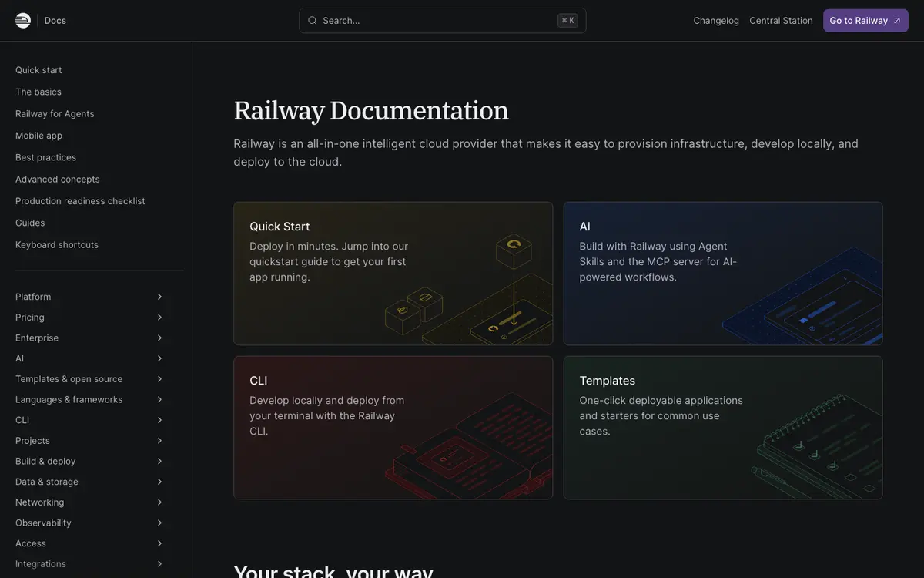924x578 pixels.
Task: Expand the Networking chevron
Action: pyautogui.click(x=159, y=502)
